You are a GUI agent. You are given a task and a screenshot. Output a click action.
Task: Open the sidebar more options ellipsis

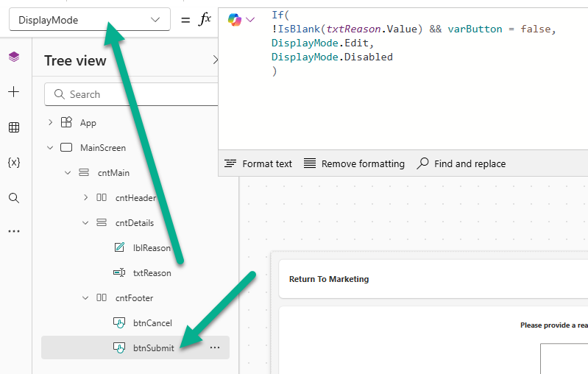pyautogui.click(x=14, y=231)
